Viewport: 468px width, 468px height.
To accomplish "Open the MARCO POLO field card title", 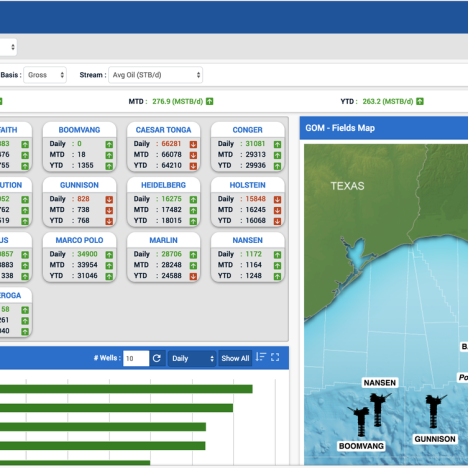I will 79,240.
